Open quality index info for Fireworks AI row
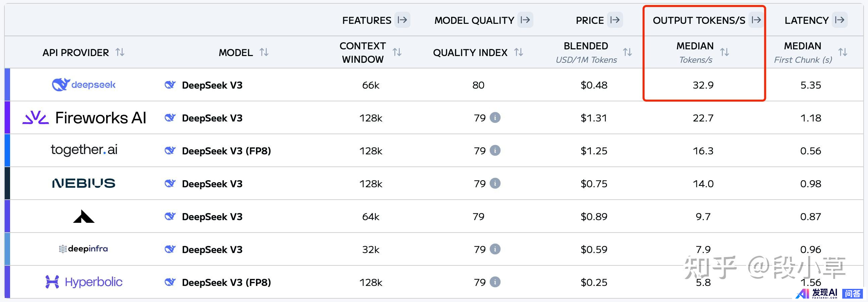 [495, 117]
